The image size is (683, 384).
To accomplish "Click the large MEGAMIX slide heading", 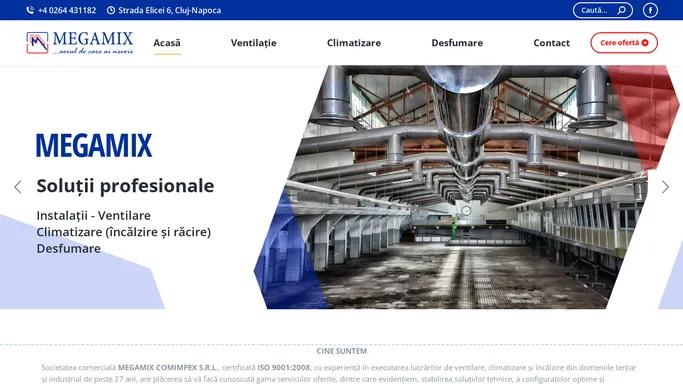I will [94, 145].
